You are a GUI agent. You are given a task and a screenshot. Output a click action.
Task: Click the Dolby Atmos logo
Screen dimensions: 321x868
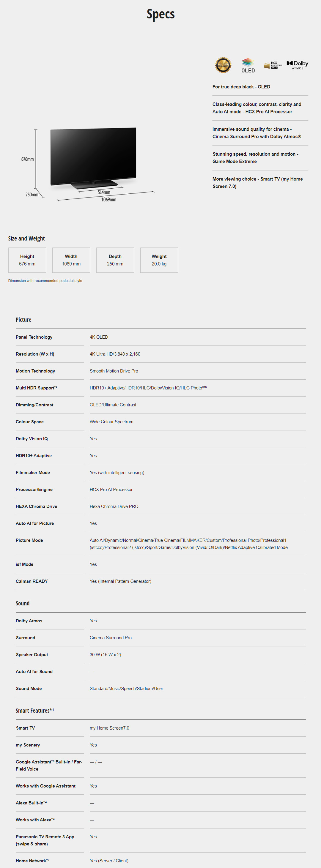coord(298,65)
